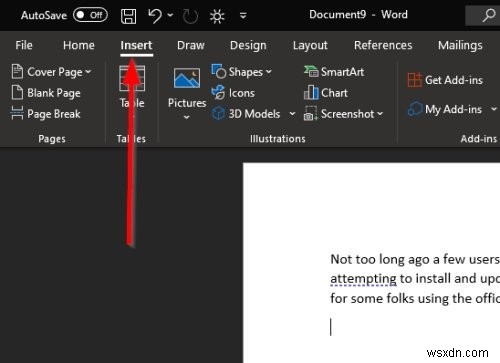Click the Shapes icon
The height and width of the screenshot is (363, 500).
[x=219, y=71]
